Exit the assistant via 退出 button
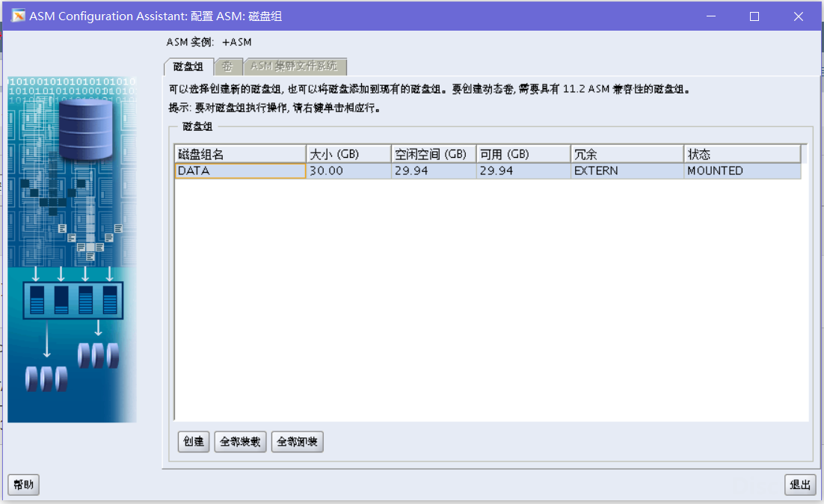The image size is (824, 504). pyautogui.click(x=799, y=485)
